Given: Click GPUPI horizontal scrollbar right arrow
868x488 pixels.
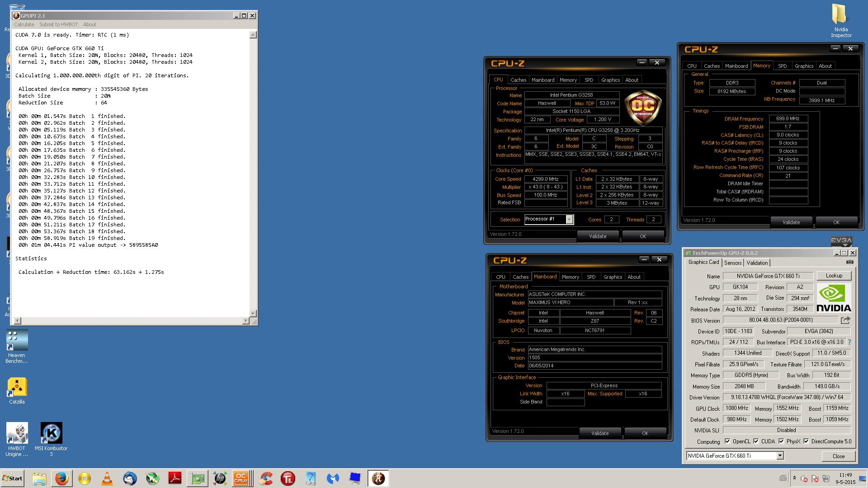Looking at the screenshot, I should [246, 321].
